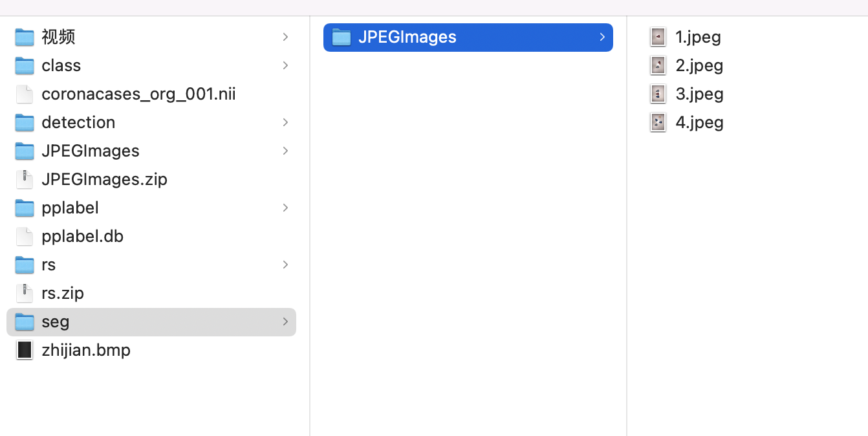
Task: Expand the highlighted JPEGImages folder chevron
Action: (x=602, y=38)
